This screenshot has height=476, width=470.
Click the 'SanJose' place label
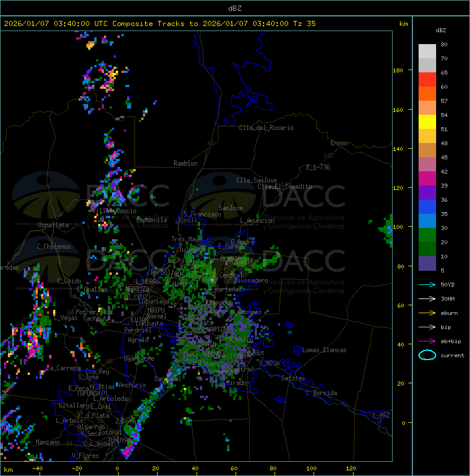[x=230, y=208]
